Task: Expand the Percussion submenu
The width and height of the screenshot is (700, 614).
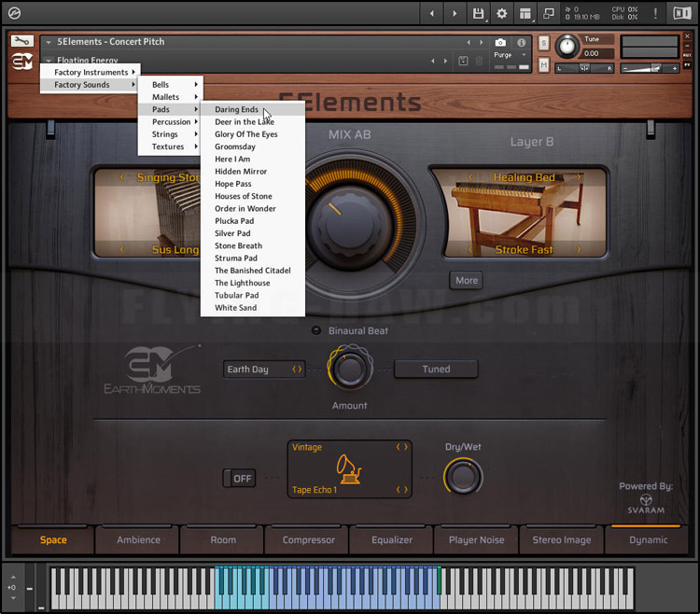Action: (x=172, y=122)
